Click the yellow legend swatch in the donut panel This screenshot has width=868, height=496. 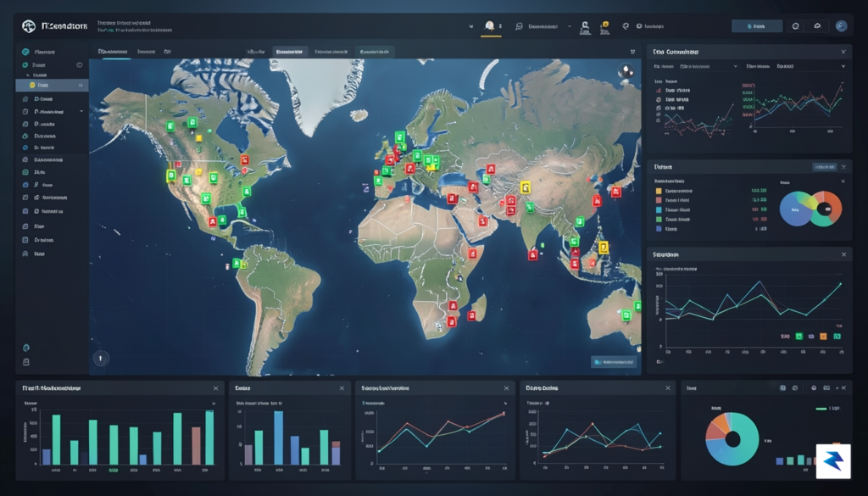pos(659,191)
